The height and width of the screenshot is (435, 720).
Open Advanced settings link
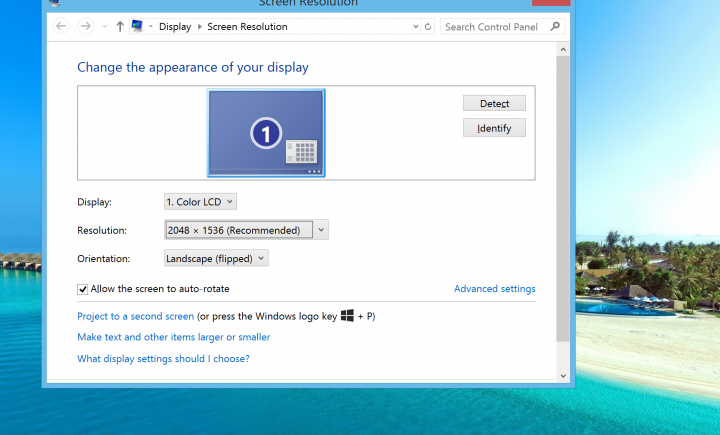pos(495,288)
